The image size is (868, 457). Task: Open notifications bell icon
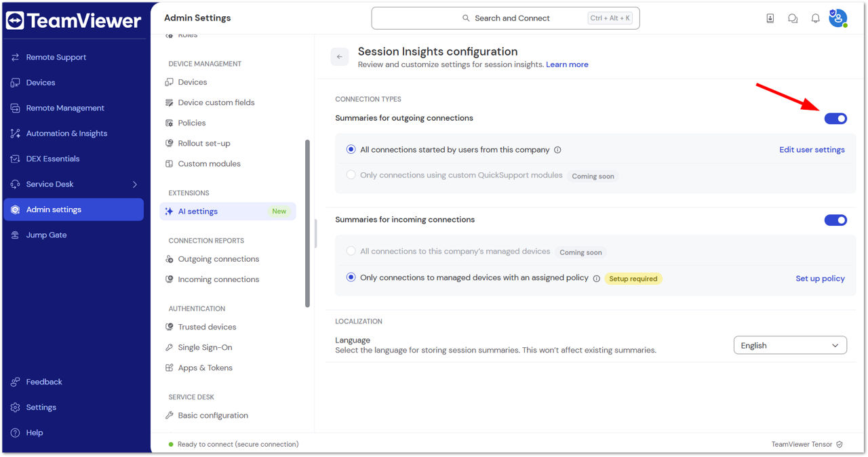pos(816,19)
